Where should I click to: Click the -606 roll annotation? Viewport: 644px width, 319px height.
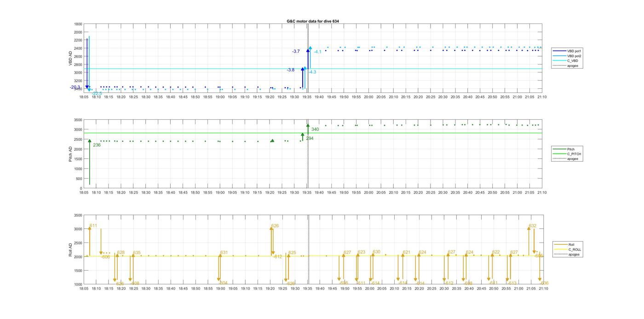click(105, 257)
